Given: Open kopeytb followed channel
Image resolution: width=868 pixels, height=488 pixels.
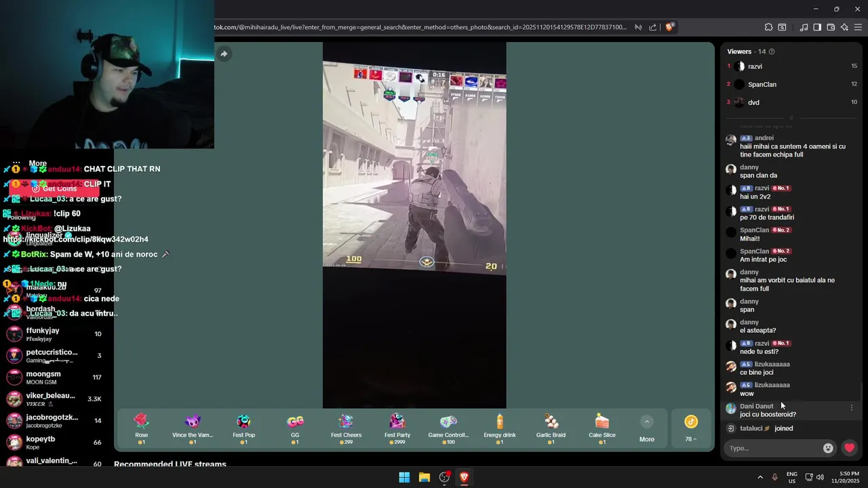Looking at the screenshot, I should click(54, 442).
